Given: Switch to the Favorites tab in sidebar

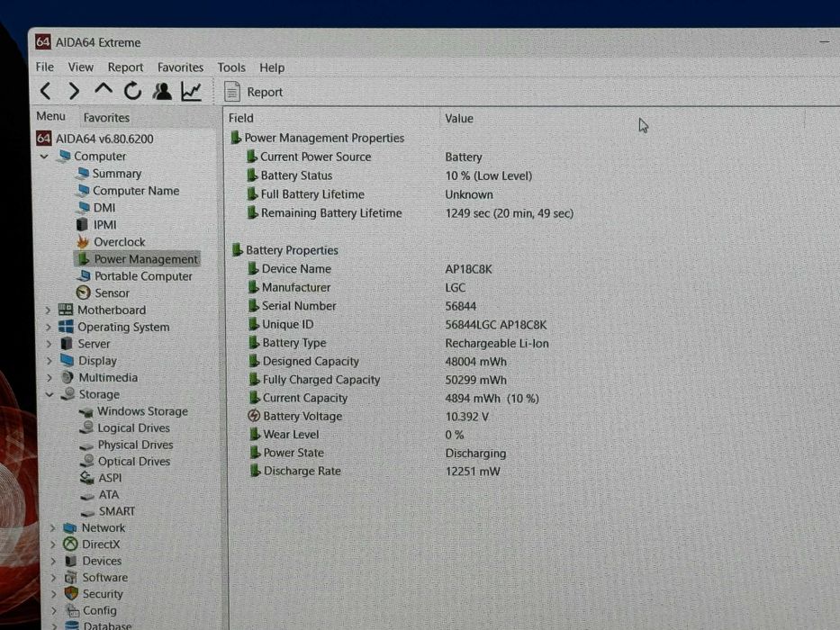Looking at the screenshot, I should coord(106,117).
